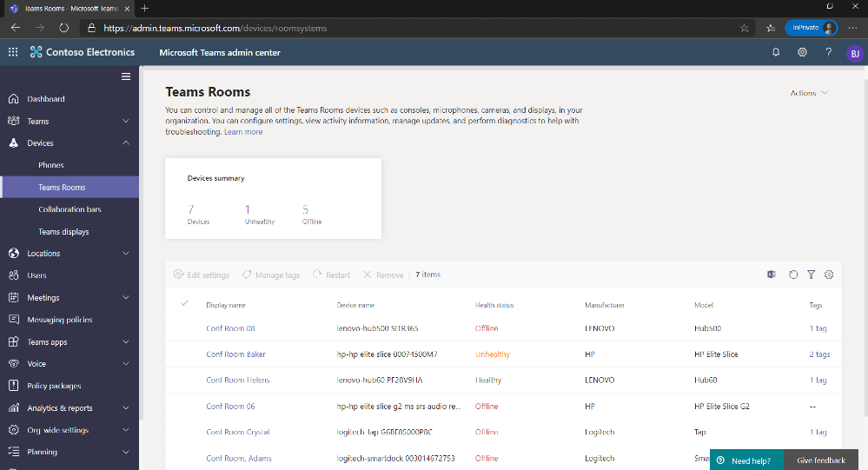Click Edit settings in toolbar
The height and width of the screenshot is (470, 868).
click(x=201, y=275)
